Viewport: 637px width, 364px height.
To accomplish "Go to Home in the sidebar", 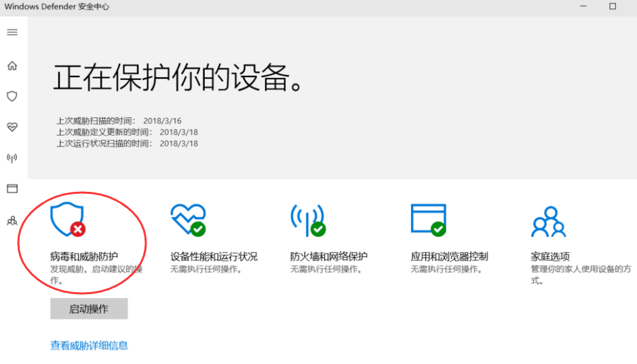I will (12, 66).
